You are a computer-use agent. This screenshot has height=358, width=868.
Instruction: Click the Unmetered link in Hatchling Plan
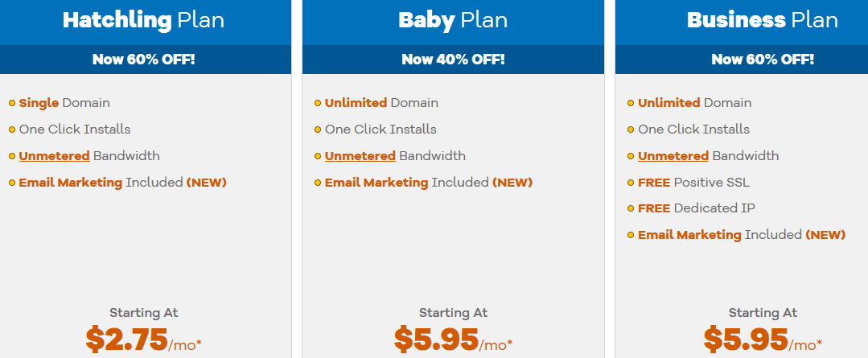[54, 156]
